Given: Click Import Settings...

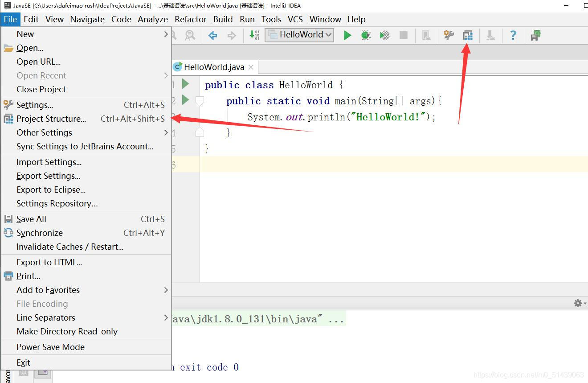Looking at the screenshot, I should pos(86,162).
